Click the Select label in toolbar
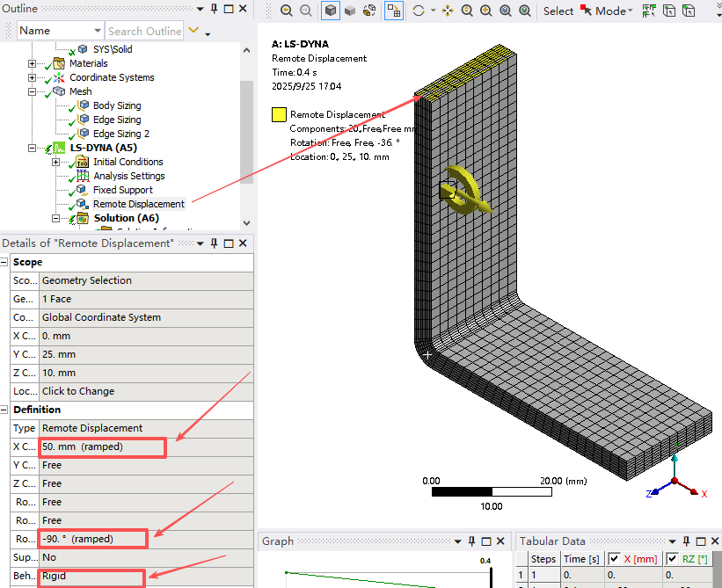Viewport: 722px width, 588px height. (x=558, y=11)
